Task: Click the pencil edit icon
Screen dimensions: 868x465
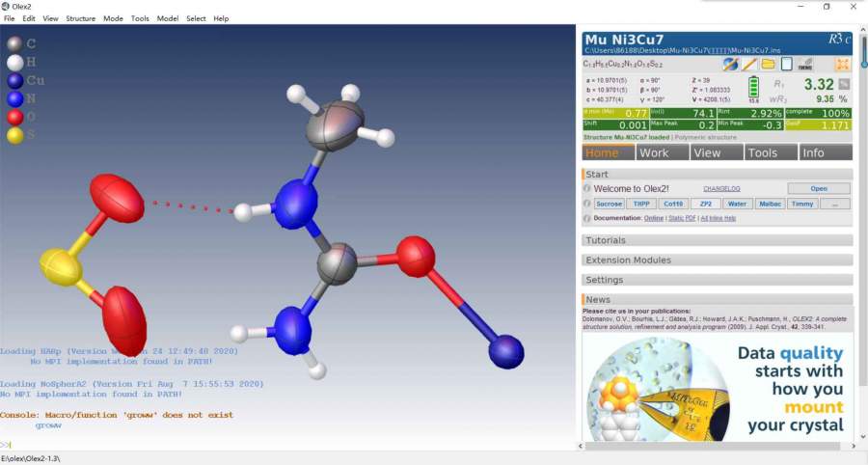Action: pyautogui.click(x=749, y=64)
